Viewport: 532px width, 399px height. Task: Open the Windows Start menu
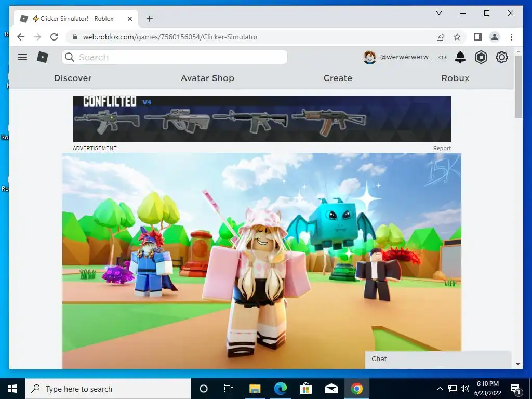(x=12, y=389)
